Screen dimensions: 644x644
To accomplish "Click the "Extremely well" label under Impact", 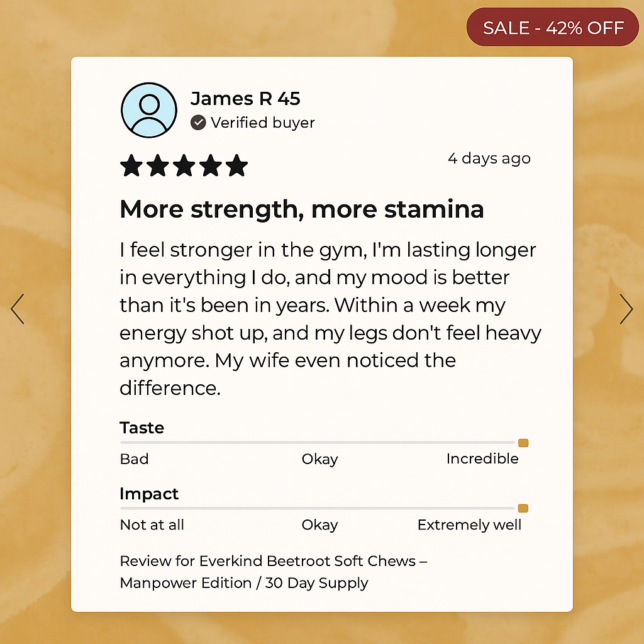I will [469, 525].
